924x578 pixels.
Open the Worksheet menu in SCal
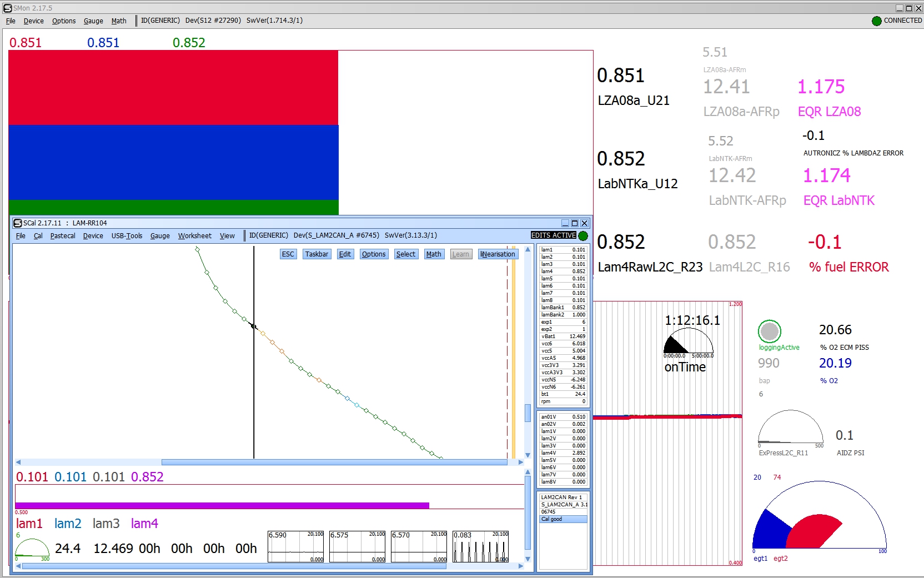194,236
